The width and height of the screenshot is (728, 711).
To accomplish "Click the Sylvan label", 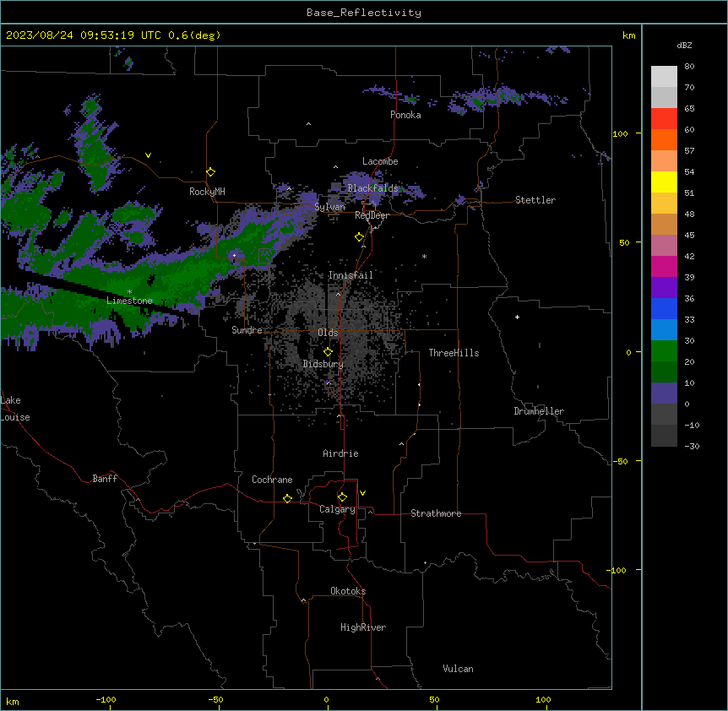I will pos(329,207).
